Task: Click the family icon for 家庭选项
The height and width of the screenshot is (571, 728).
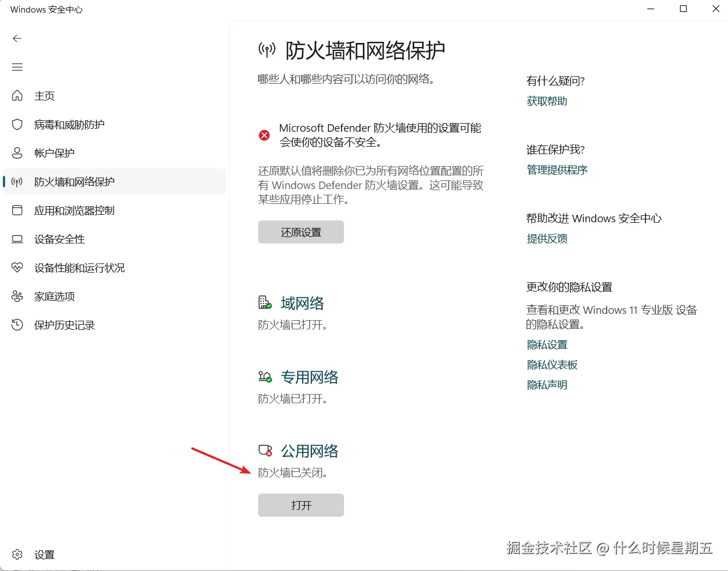Action: [17, 296]
